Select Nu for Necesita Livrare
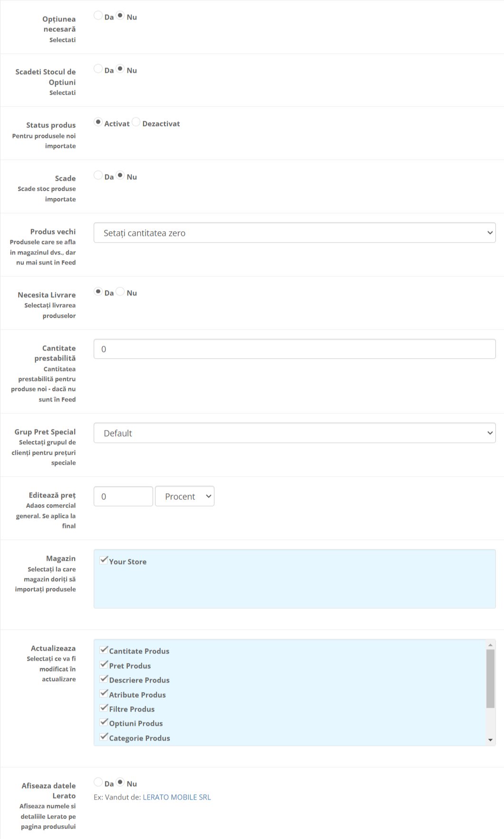The width and height of the screenshot is (504, 839). point(120,292)
